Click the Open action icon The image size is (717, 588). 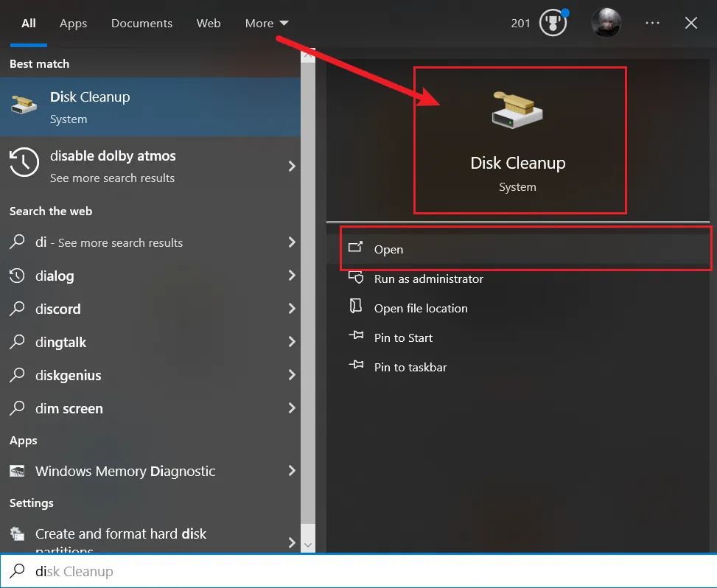[x=356, y=248]
